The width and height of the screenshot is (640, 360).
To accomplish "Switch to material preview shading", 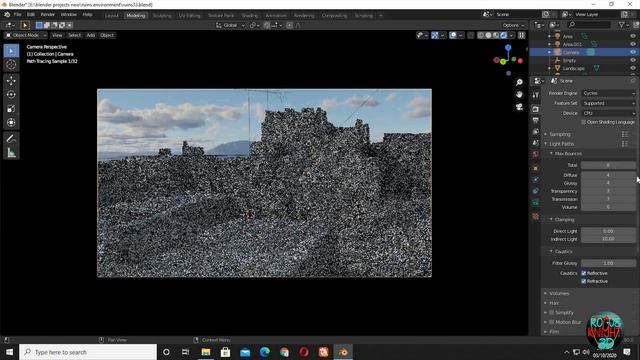I will pyautogui.click(x=496, y=36).
